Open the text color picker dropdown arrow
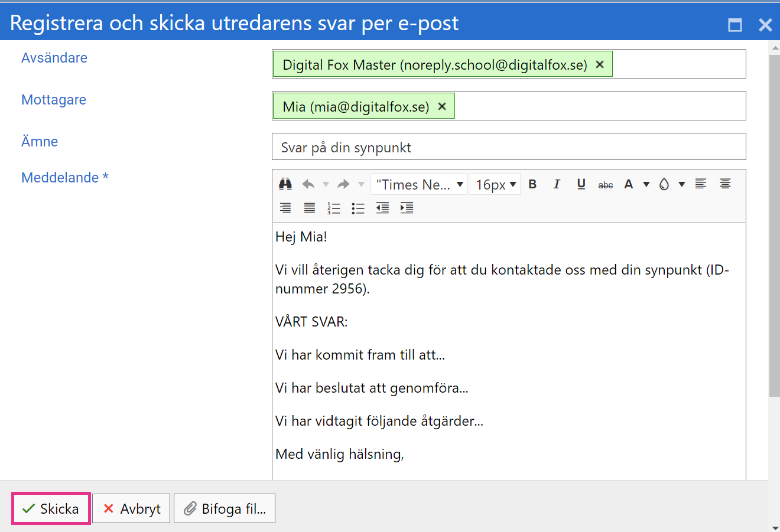Screen dimensions: 780x532 pyautogui.click(x=646, y=184)
